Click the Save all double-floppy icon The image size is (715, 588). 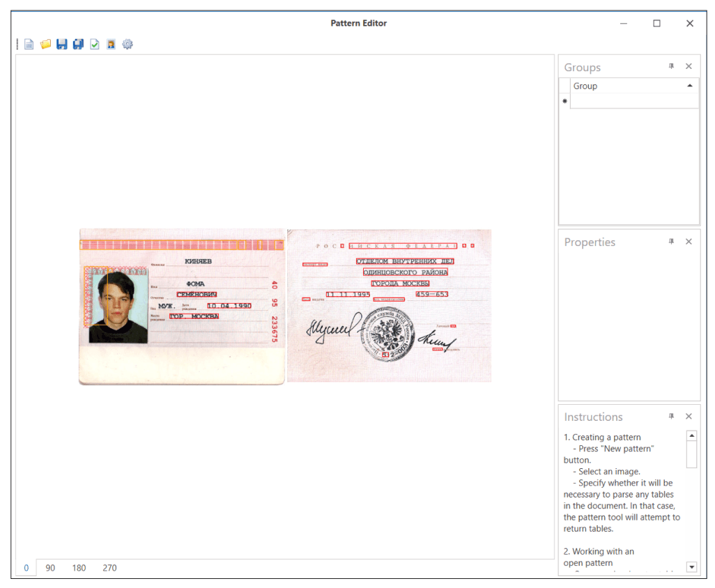click(78, 45)
